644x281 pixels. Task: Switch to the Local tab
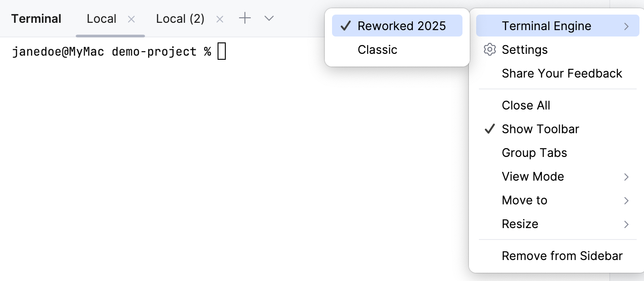point(101,19)
